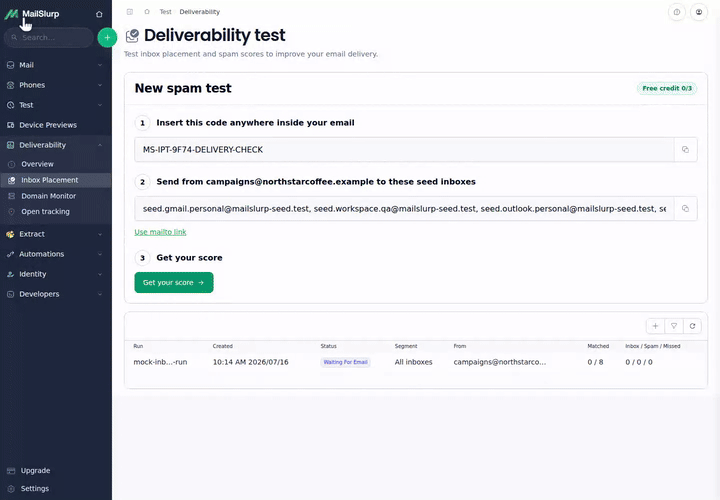
Task: Click the Extract sidebar icon
Action: [11, 234]
